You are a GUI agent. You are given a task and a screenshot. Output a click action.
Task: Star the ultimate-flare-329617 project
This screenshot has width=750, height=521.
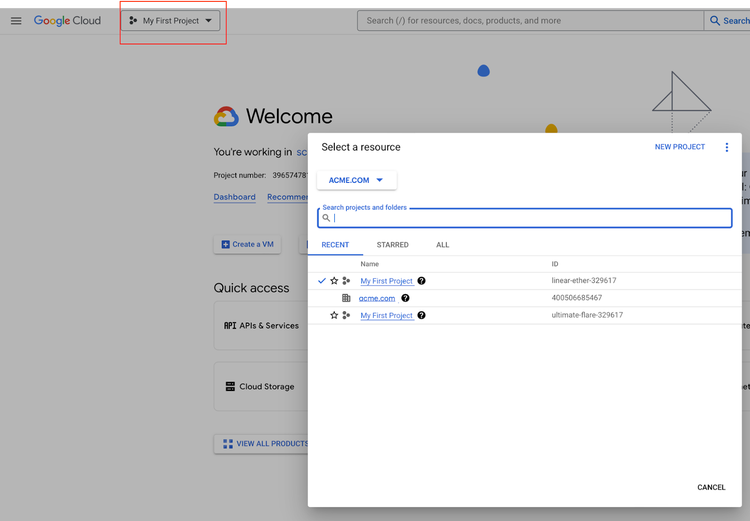(x=334, y=315)
